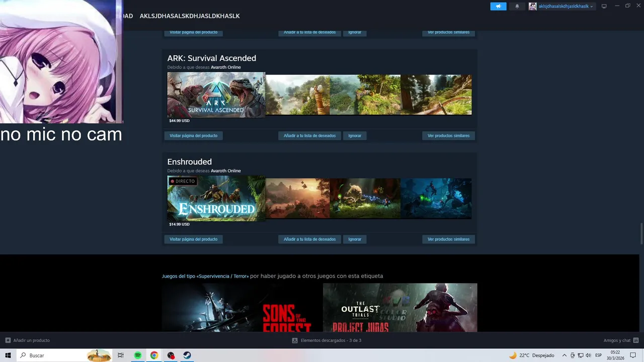View the ARK jungle ruins screenshot
The height and width of the screenshot is (362, 644).
[365, 95]
